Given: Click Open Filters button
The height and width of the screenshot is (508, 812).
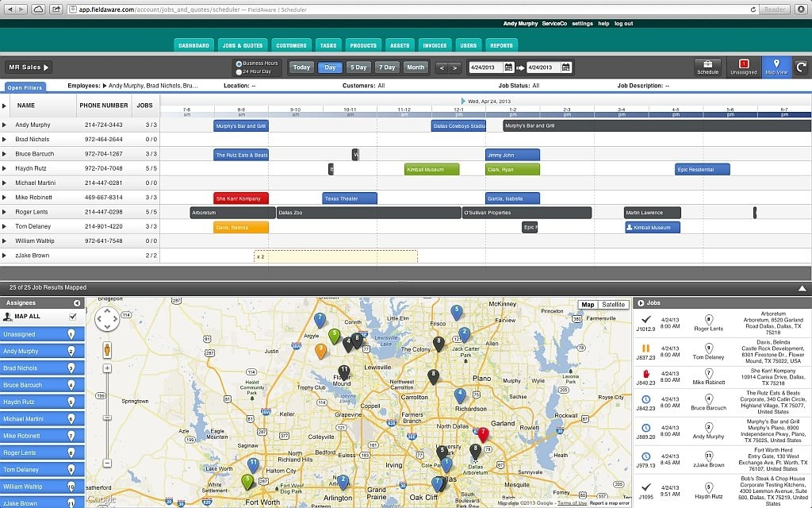Looking at the screenshot, I should [x=25, y=87].
